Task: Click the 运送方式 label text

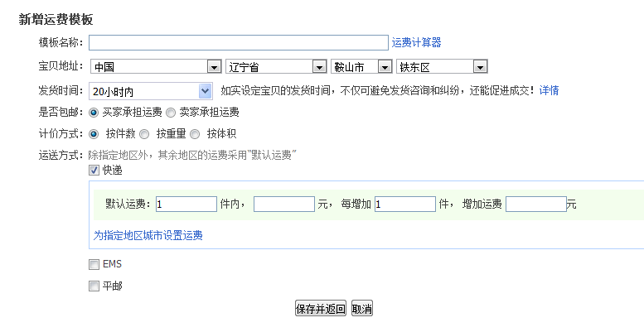Action: [x=61, y=155]
